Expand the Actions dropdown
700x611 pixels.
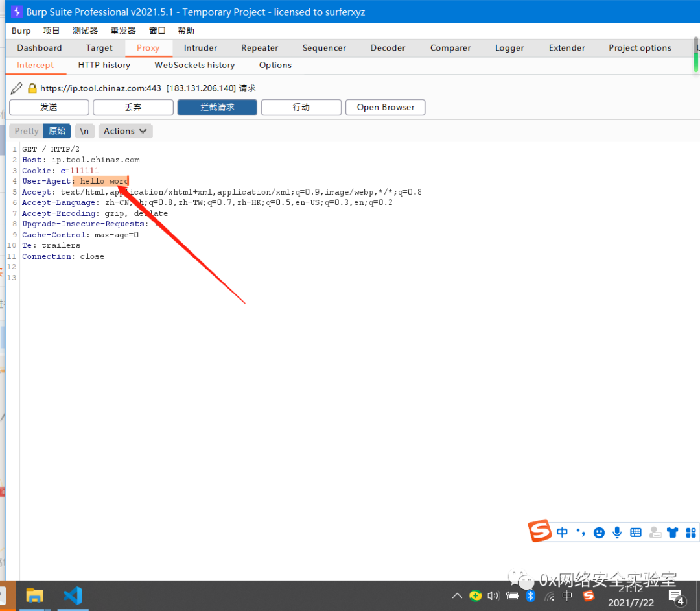coord(126,131)
